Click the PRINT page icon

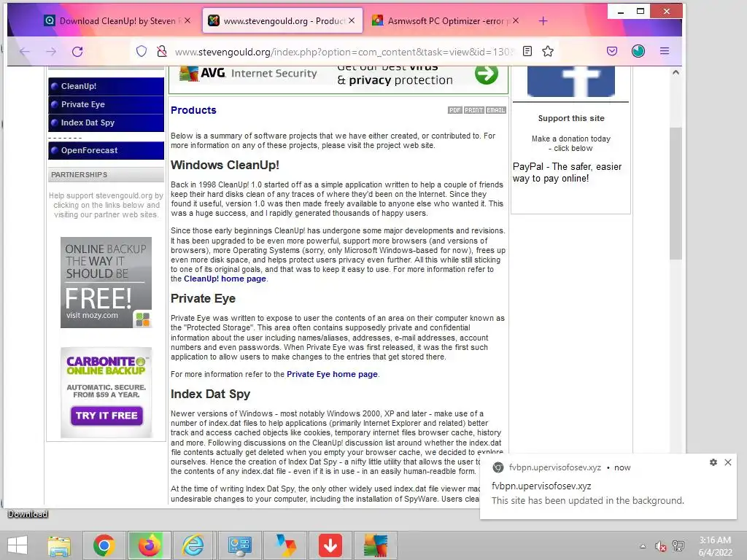[x=474, y=110]
